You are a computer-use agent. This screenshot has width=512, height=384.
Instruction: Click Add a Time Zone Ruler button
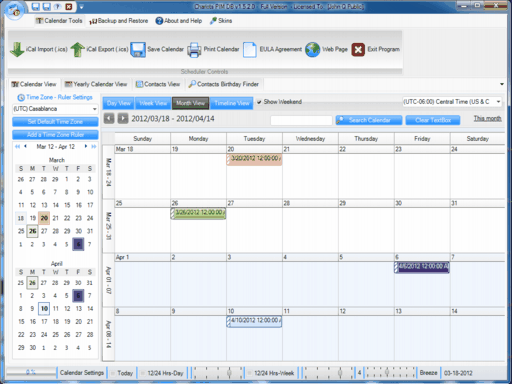55,135
